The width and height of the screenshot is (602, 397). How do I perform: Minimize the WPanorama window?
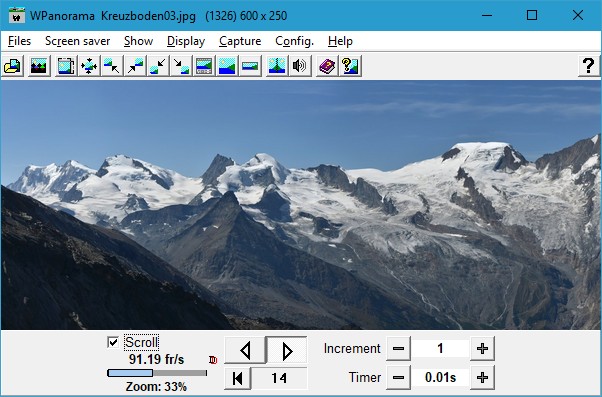pyautogui.click(x=487, y=15)
